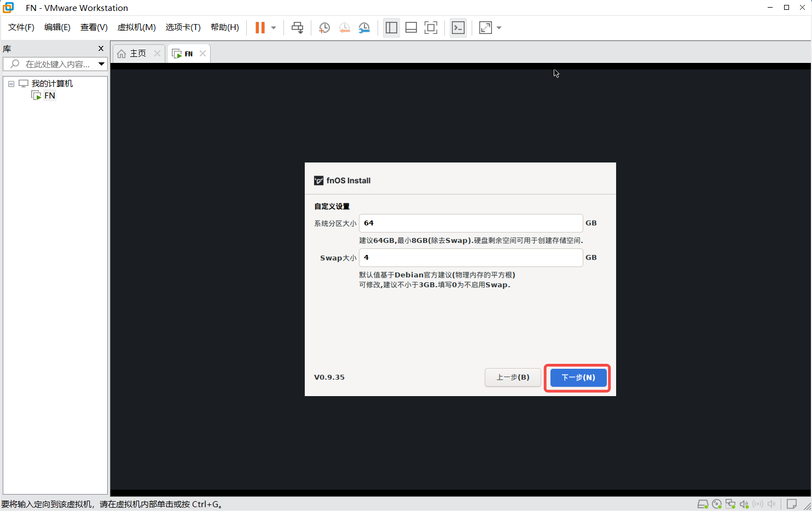Select the FN VM in library tree

click(x=50, y=96)
